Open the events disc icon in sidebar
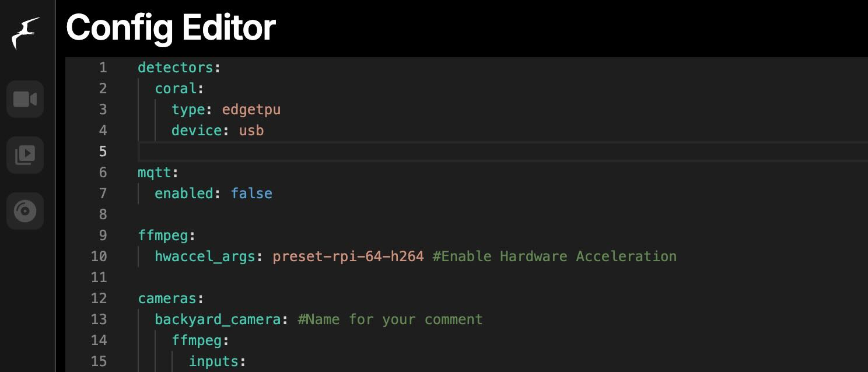868x372 pixels. pos(25,210)
